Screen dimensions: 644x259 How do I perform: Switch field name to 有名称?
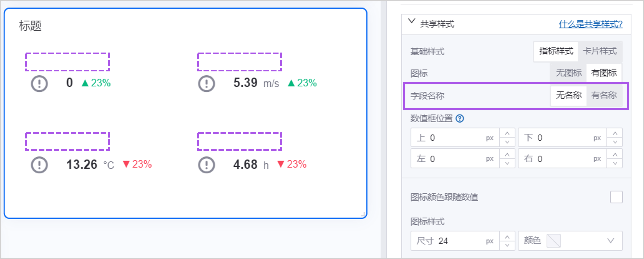pos(604,95)
